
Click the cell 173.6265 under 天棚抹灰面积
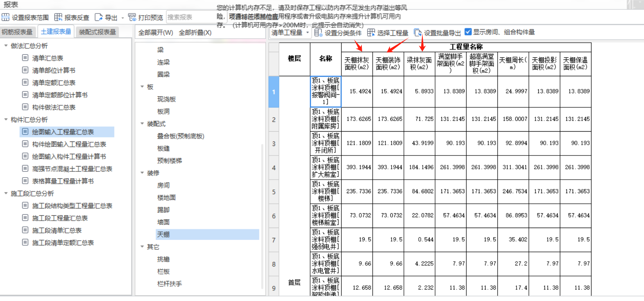(x=357, y=119)
